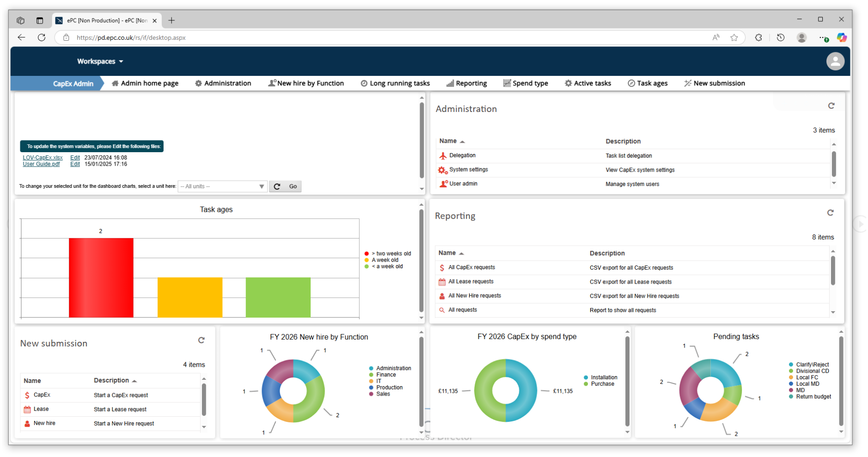Refresh the New submission panel
The height and width of the screenshot is (457, 868).
pyautogui.click(x=202, y=340)
